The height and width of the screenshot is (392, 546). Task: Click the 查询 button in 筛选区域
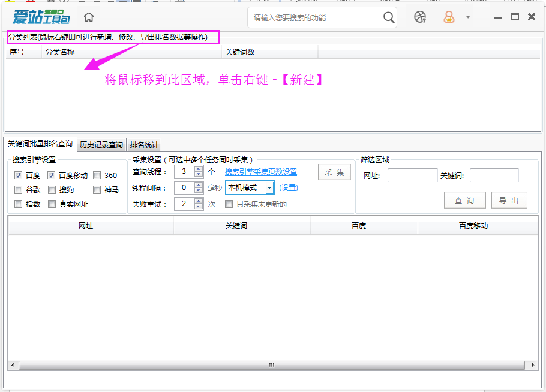pos(465,200)
